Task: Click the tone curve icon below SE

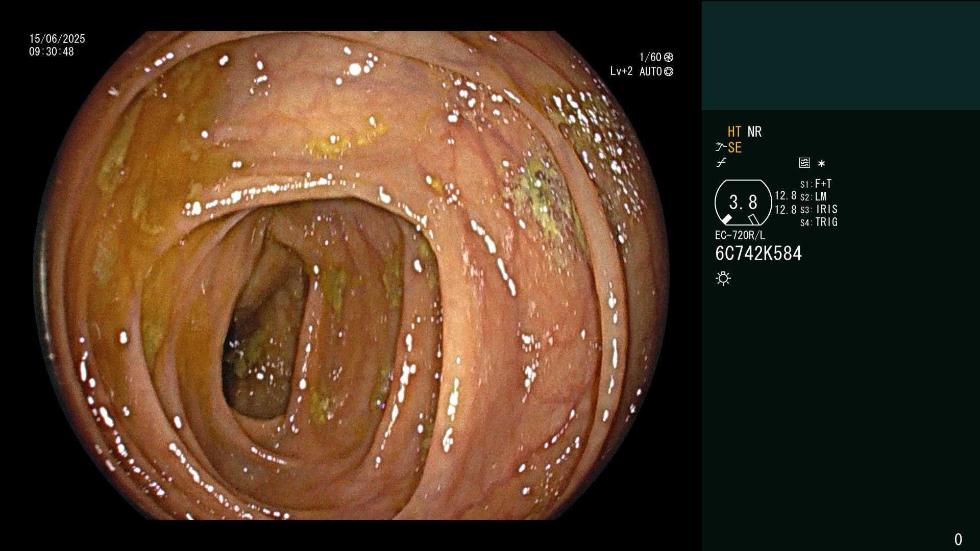Action: tap(721, 163)
